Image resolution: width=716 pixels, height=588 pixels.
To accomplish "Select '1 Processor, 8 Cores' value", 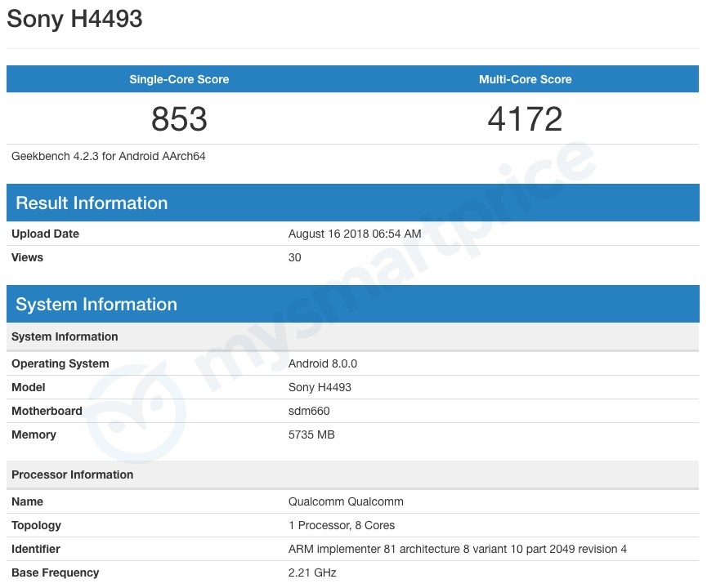I will click(342, 526).
